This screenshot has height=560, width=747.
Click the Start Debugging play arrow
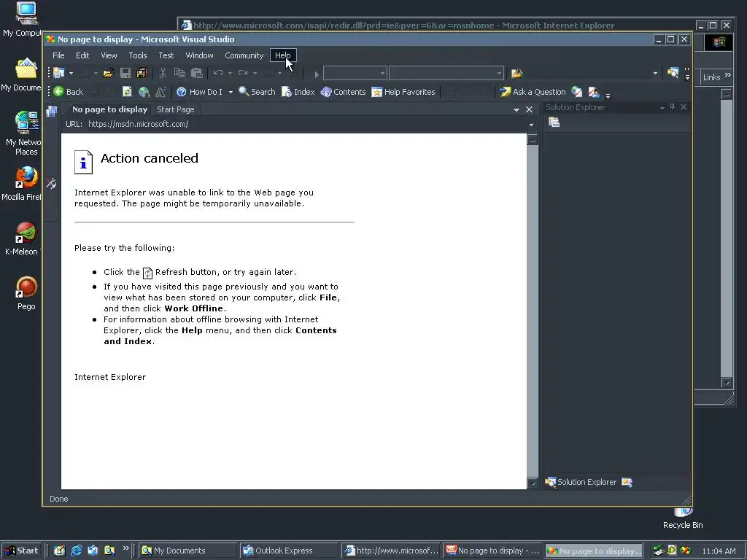pos(317,74)
